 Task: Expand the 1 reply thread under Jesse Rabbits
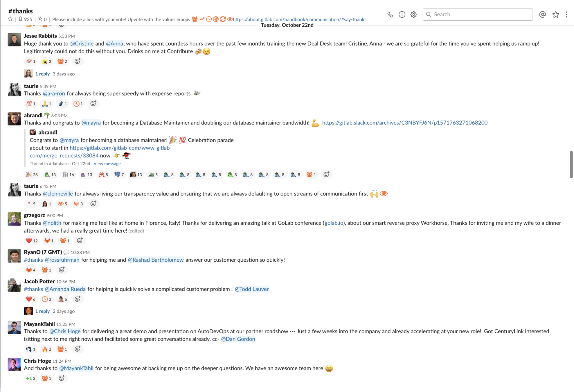[42, 74]
